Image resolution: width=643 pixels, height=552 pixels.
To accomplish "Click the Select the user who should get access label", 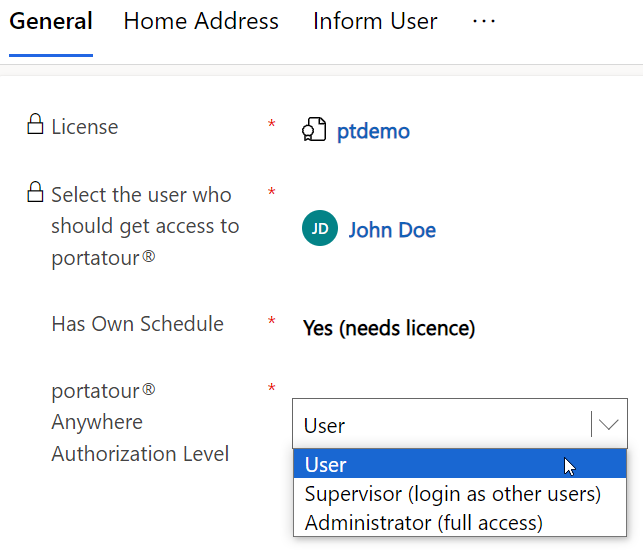I will 145,226.
